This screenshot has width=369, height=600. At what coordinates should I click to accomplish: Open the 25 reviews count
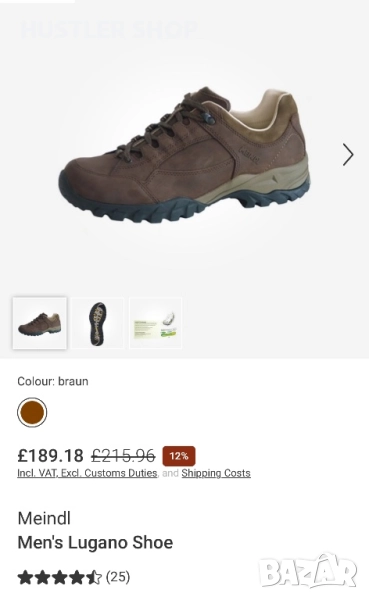[118, 577]
